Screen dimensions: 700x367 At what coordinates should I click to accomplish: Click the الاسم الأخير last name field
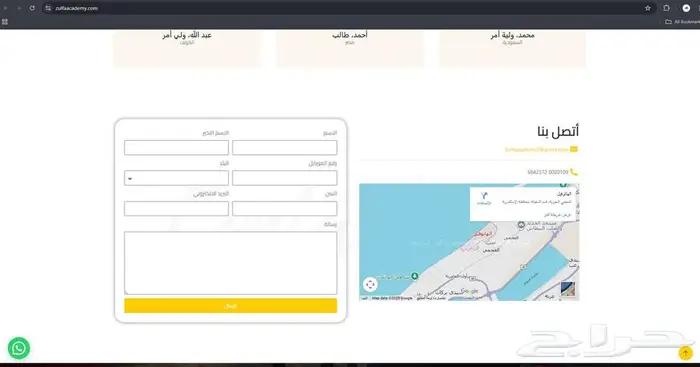point(176,148)
